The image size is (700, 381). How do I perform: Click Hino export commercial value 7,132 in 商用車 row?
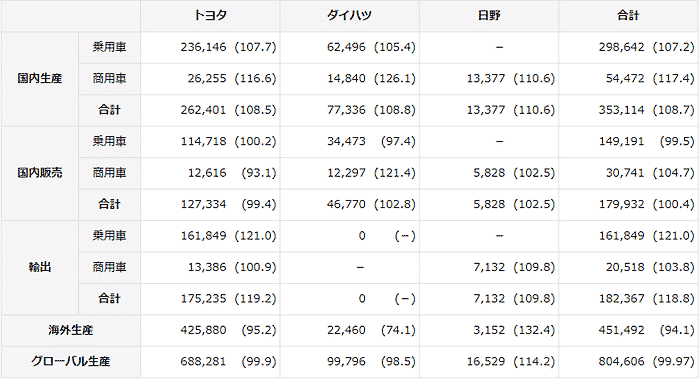click(489, 267)
